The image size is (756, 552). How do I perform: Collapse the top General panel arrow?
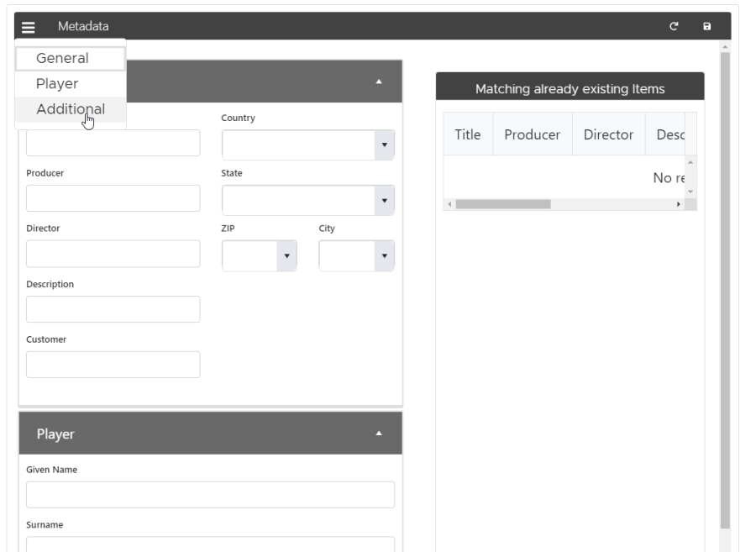pyautogui.click(x=378, y=81)
